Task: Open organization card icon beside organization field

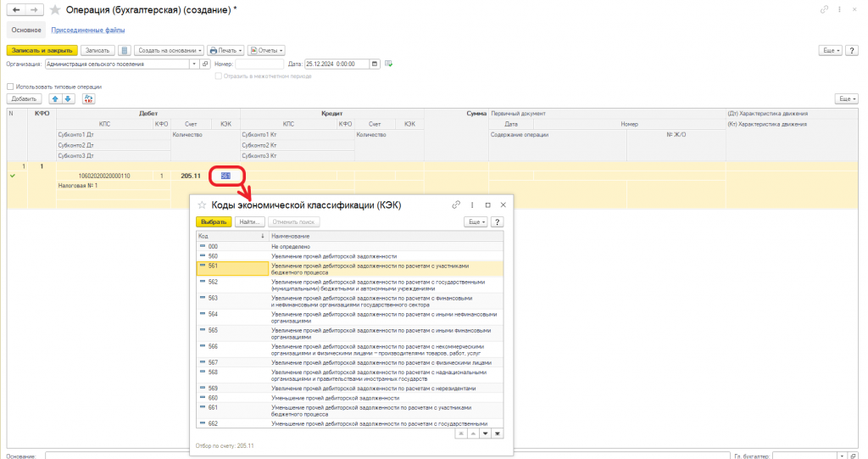Action: [205, 64]
